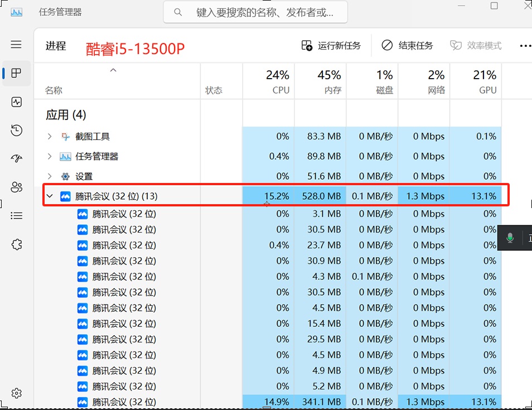This screenshot has width=532, height=410.
Task: Click the 4.3 MB memory value
Action: tap(326, 277)
